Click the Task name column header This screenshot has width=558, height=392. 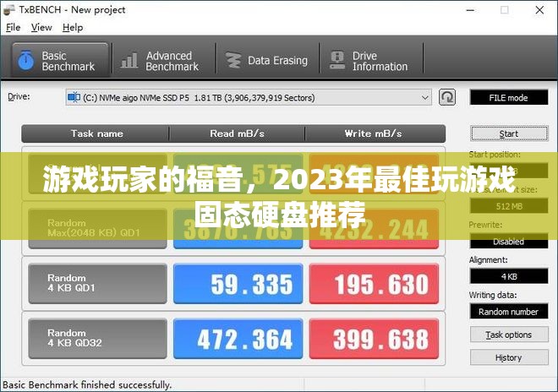click(x=96, y=133)
